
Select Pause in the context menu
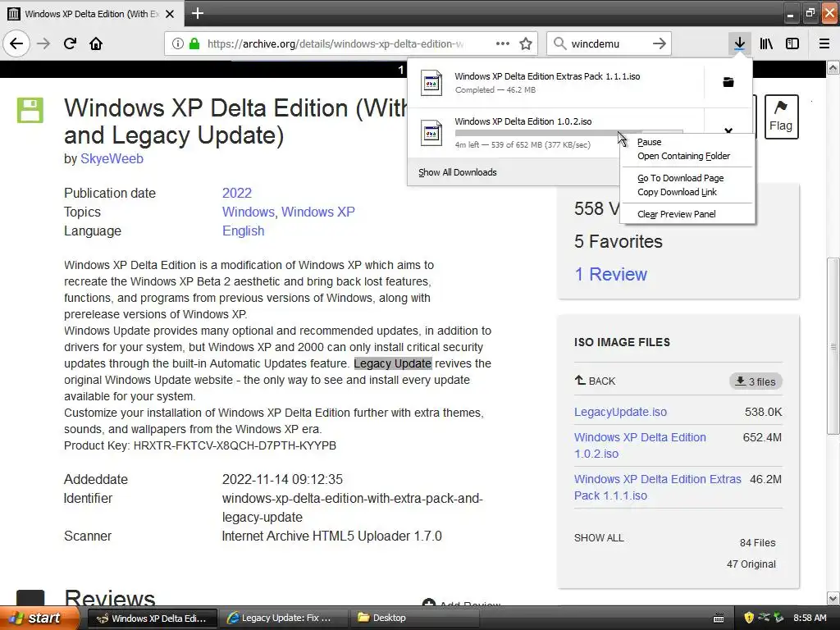point(650,142)
